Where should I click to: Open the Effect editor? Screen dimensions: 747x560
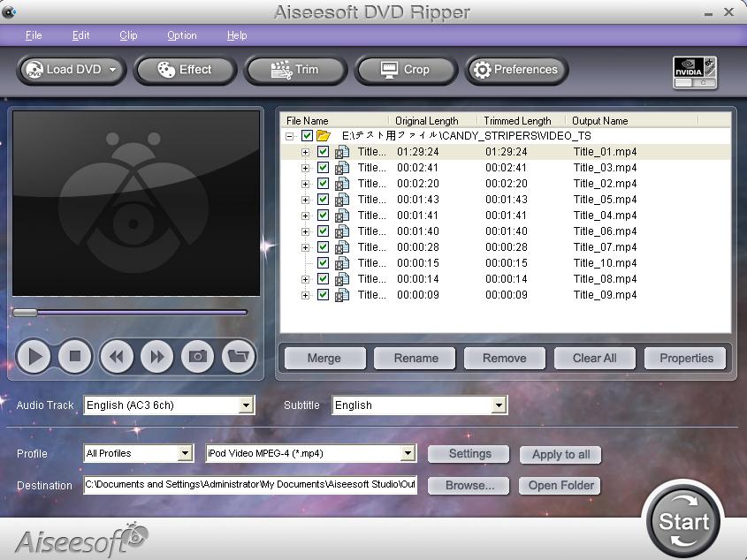185,70
